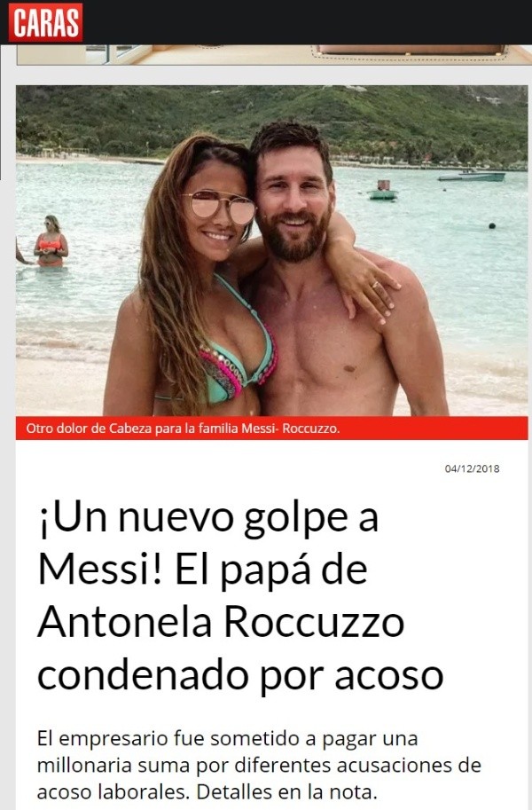Click the black header bar beside the logo
This screenshot has height=810, width=532.
click(x=308, y=22)
